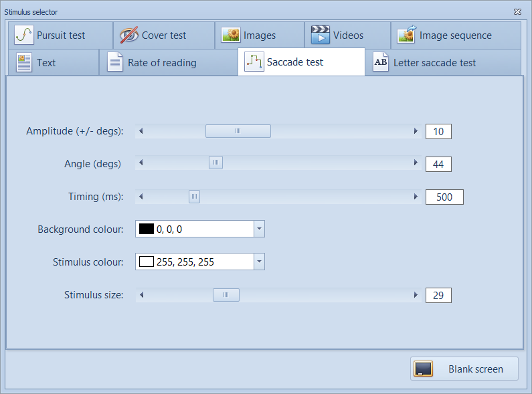Image resolution: width=532 pixels, height=394 pixels.
Task: Close the Stimulus selector window
Action: pyautogui.click(x=517, y=12)
